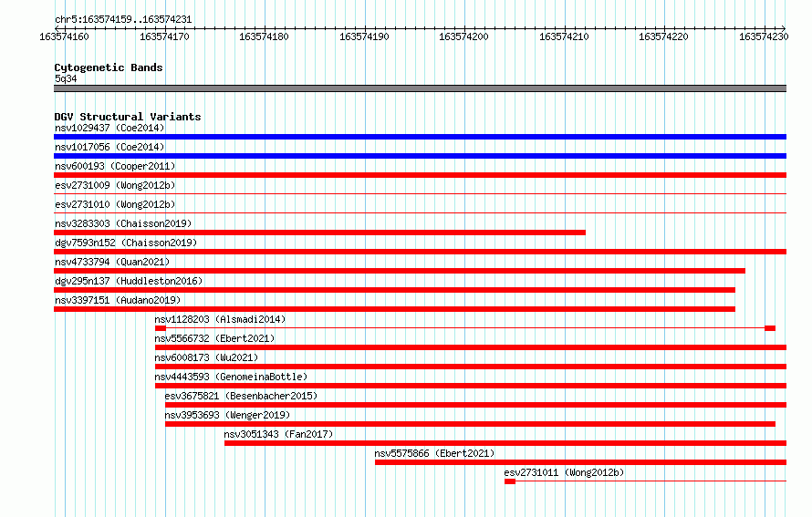Click the red bar of nsv5575866
The height and width of the screenshot is (517, 812).
pyautogui.click(x=580, y=462)
